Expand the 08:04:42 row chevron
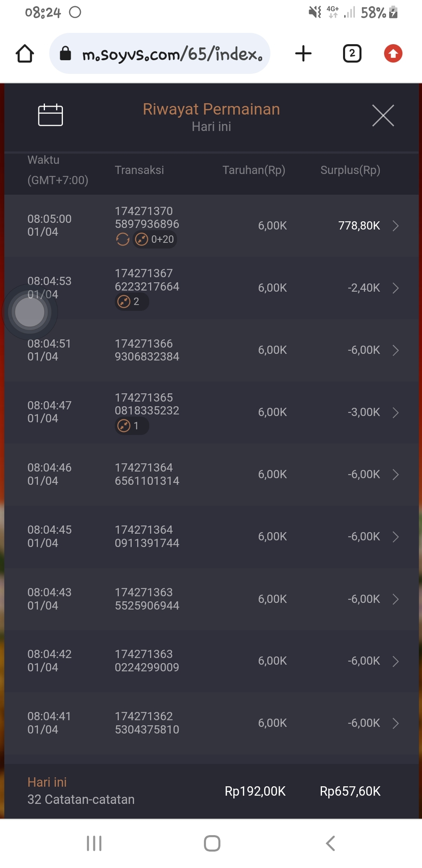Viewport: 422px width, 868px height. point(395,661)
